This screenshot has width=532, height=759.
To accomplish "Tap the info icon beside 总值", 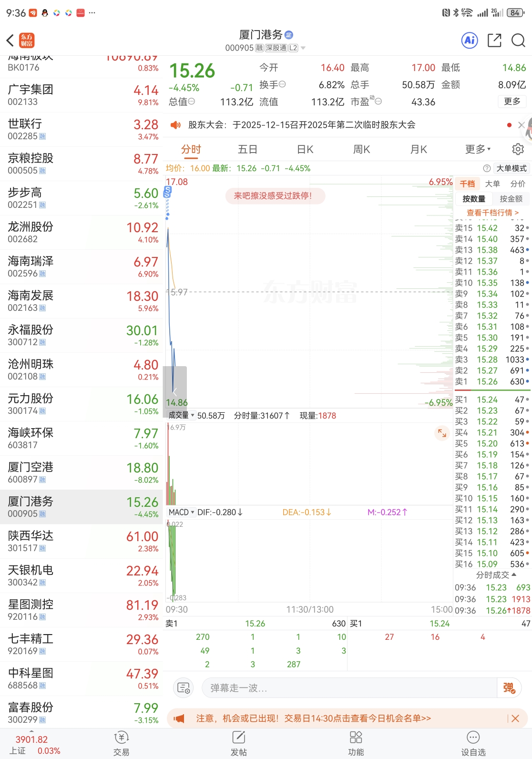I will [x=192, y=102].
